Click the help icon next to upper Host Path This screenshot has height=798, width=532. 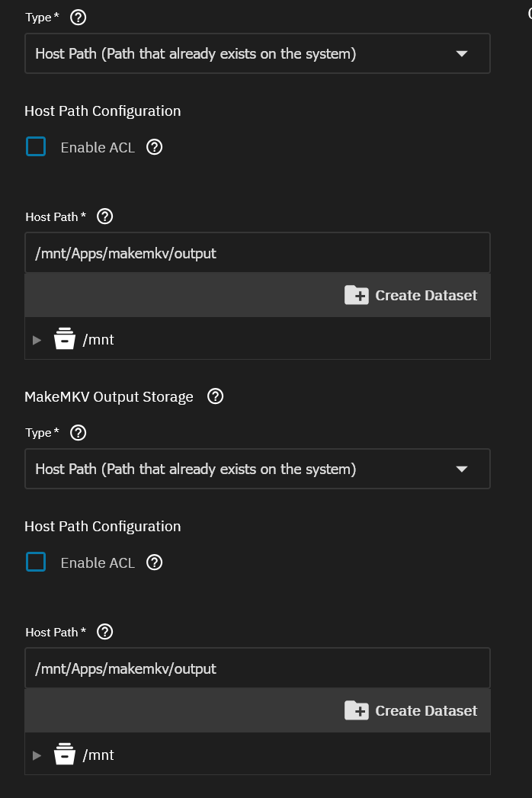pyautogui.click(x=105, y=216)
